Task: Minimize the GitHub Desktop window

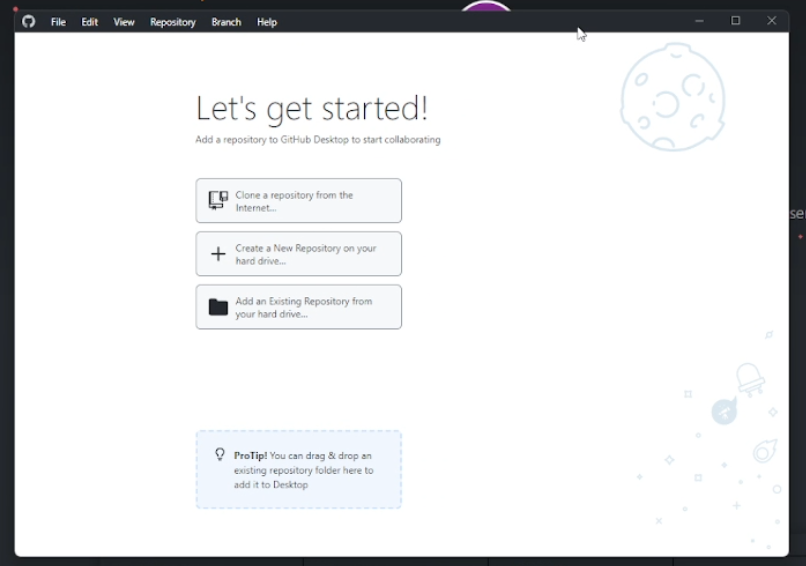Action: (x=699, y=21)
